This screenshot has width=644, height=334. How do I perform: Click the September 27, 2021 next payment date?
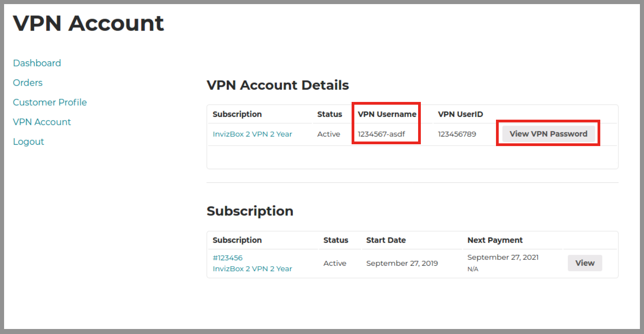tap(503, 258)
